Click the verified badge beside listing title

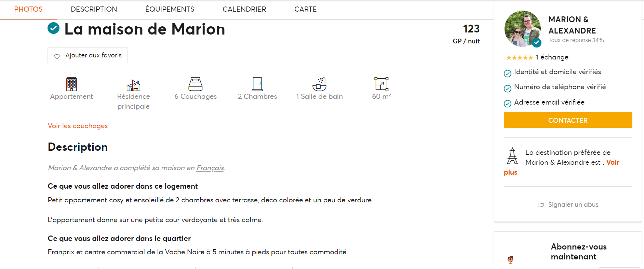point(53,28)
